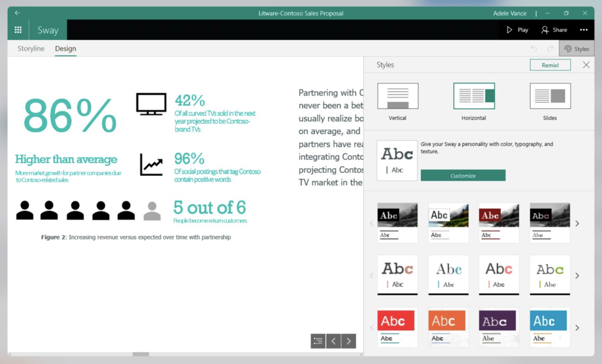This screenshot has width=602, height=364.
Task: Click the gray person icon
Action: (x=152, y=211)
